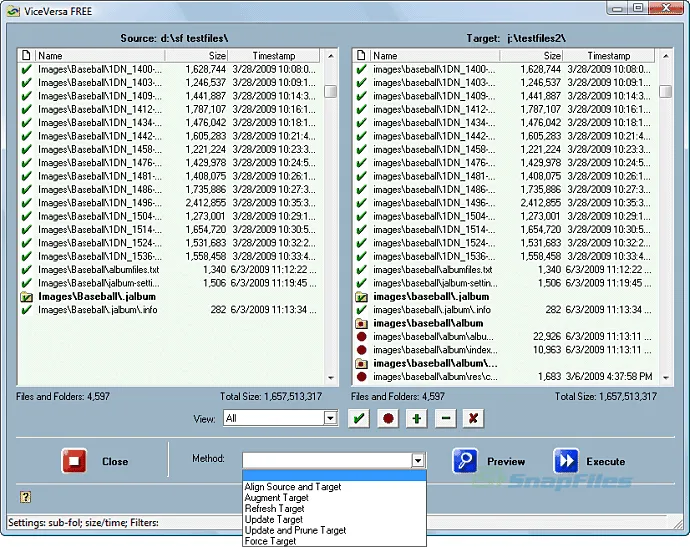Click the Target list scrollbar thumb
The image size is (690, 547).
666,91
